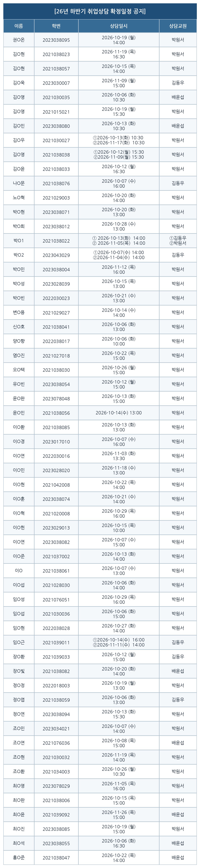Select the notice title banner text

click(x=100, y=11)
